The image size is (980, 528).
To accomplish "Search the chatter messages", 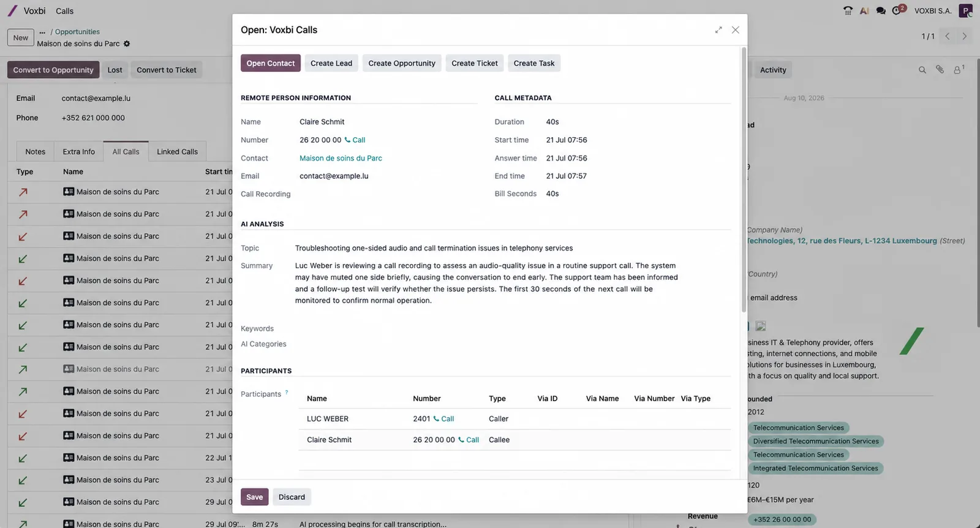I will (x=922, y=70).
